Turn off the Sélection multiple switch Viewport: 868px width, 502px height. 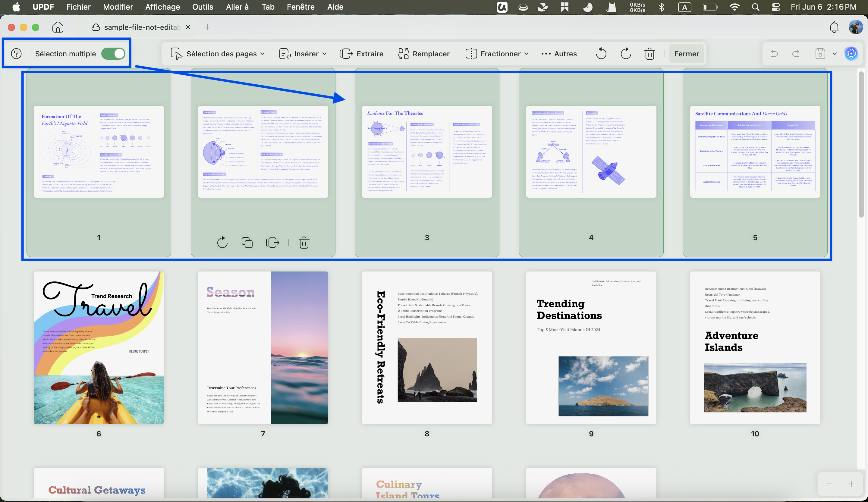tap(113, 54)
